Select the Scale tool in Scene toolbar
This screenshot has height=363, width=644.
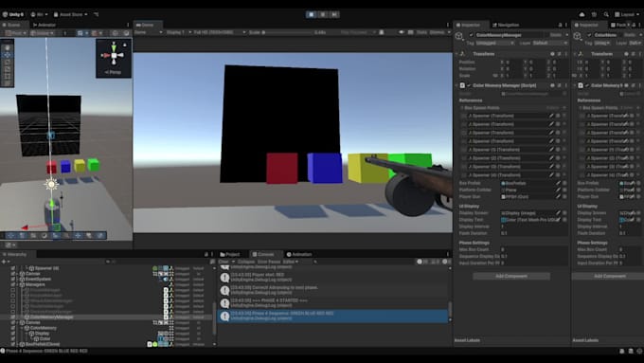point(8,69)
